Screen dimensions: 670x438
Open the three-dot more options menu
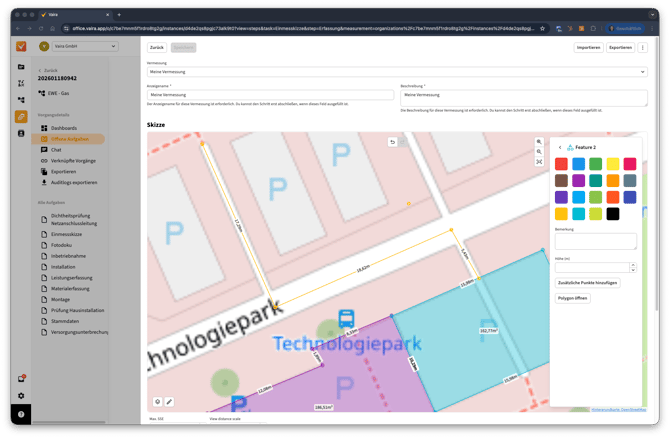pos(643,47)
